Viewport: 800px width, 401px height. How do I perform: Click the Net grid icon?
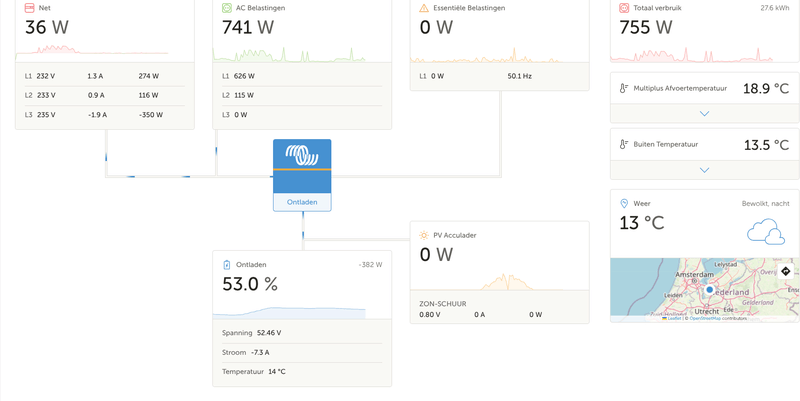coord(30,8)
